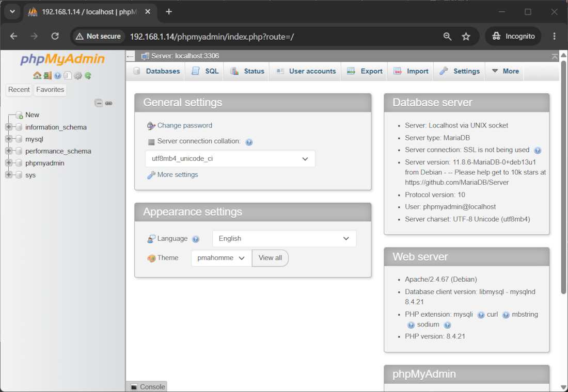Open phpMyAdmin documentation blue help icon in sidebar
This screenshot has height=392, width=568.
(58, 75)
